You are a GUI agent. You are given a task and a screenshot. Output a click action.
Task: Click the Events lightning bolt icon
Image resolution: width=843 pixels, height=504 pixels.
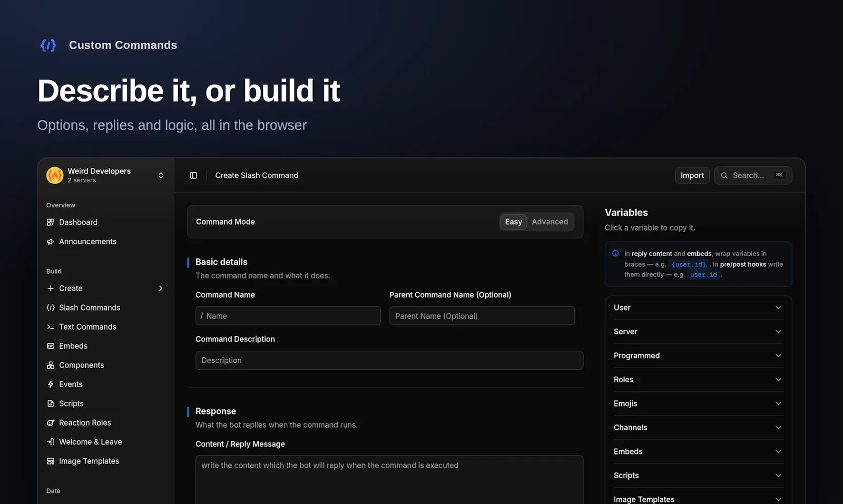51,384
